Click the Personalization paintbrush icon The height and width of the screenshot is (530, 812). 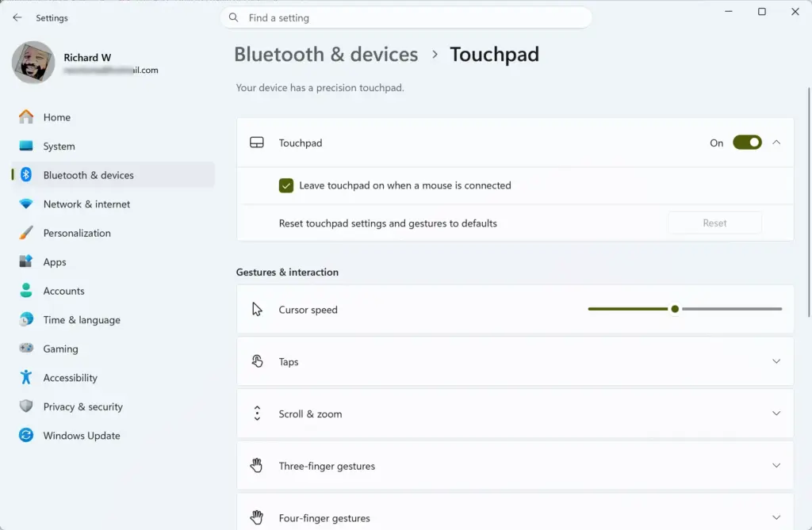pyautogui.click(x=26, y=233)
